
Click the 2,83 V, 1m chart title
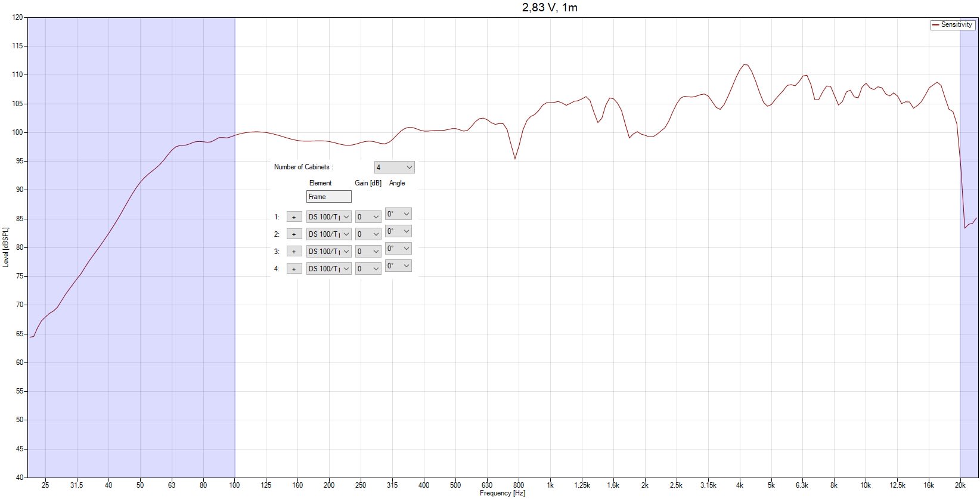point(549,8)
